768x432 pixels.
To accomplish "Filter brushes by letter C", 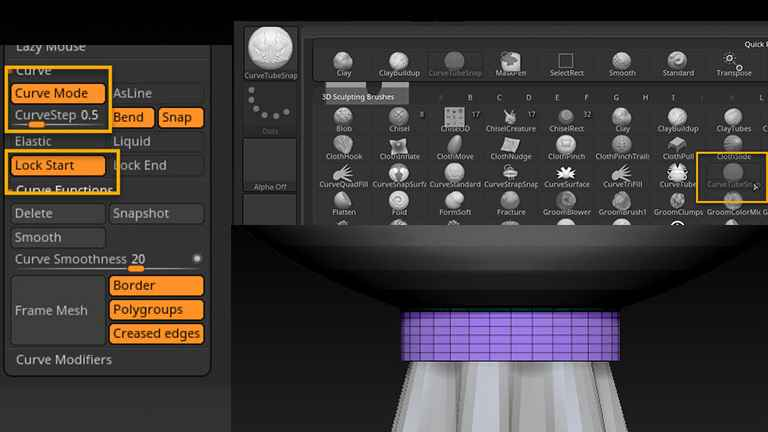I will point(499,97).
